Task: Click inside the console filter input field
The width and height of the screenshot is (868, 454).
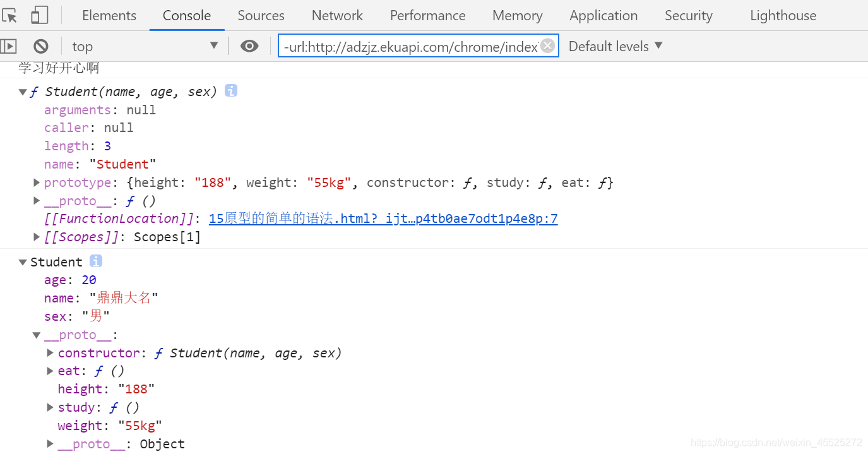Action: (x=410, y=45)
